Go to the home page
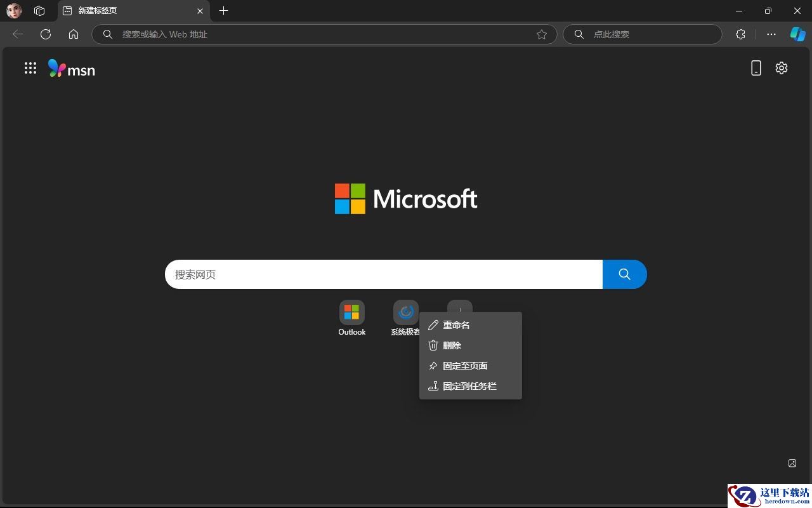The width and height of the screenshot is (812, 508). pos(74,34)
